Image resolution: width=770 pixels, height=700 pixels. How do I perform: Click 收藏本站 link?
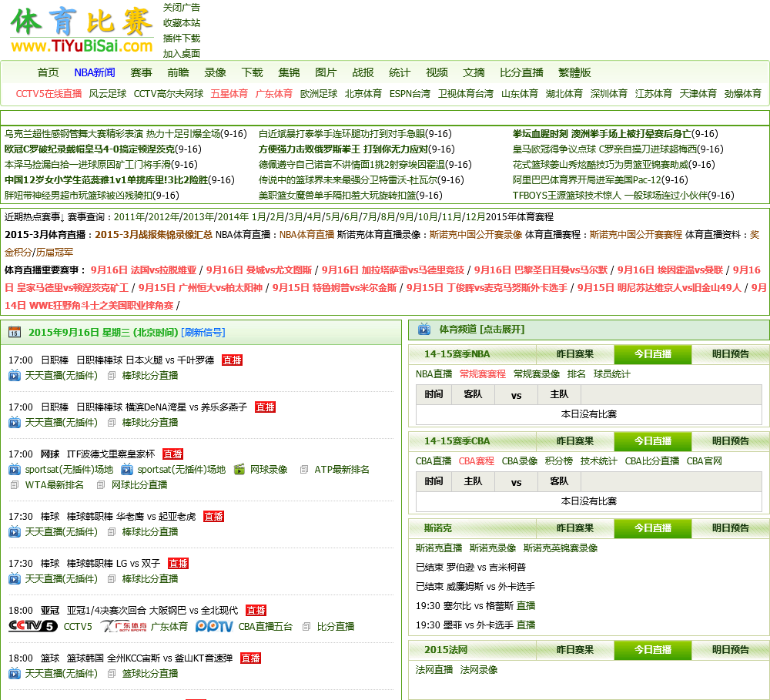click(182, 23)
